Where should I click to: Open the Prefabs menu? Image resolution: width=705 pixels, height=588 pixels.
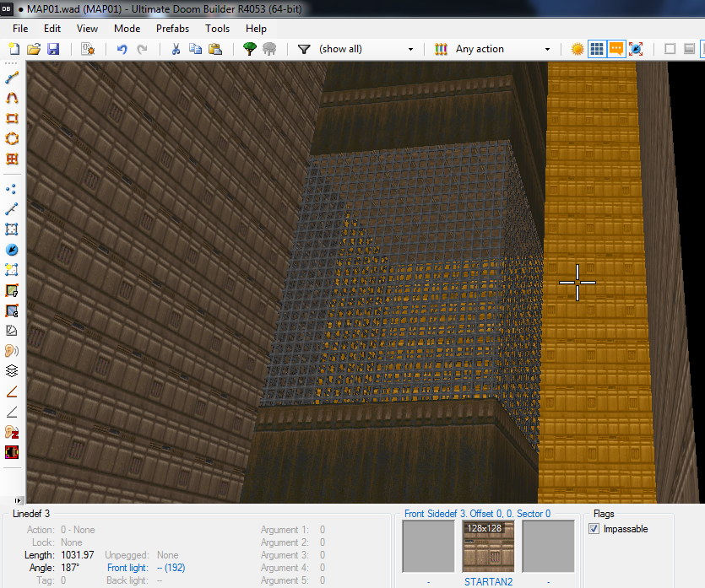point(172,29)
